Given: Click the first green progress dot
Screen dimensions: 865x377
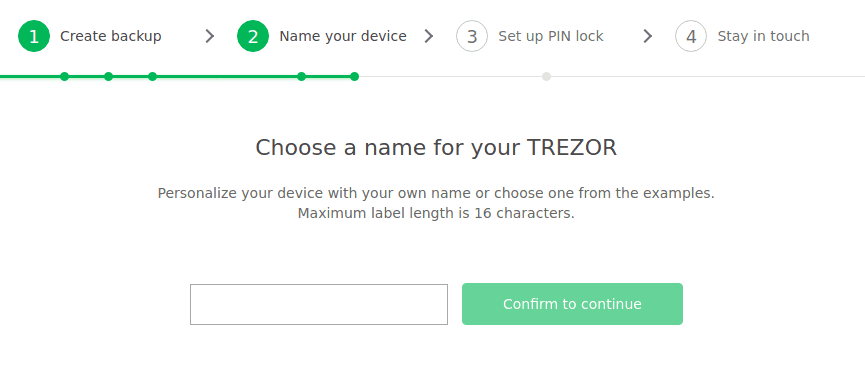Looking at the screenshot, I should [x=65, y=76].
